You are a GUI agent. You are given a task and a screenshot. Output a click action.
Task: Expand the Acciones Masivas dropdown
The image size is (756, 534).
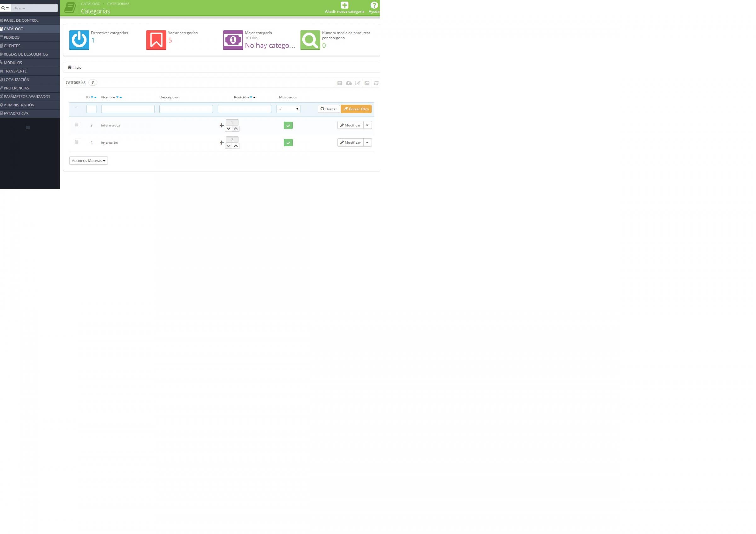pyautogui.click(x=88, y=160)
